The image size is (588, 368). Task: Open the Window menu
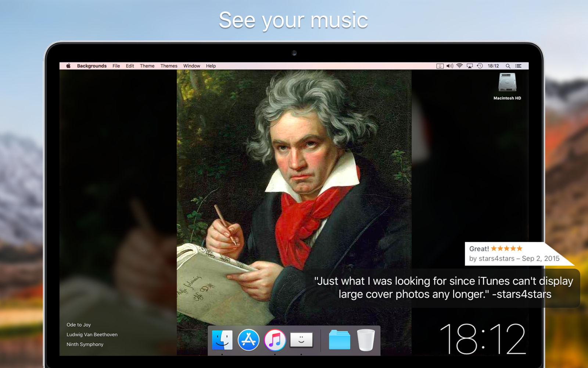pyautogui.click(x=191, y=66)
